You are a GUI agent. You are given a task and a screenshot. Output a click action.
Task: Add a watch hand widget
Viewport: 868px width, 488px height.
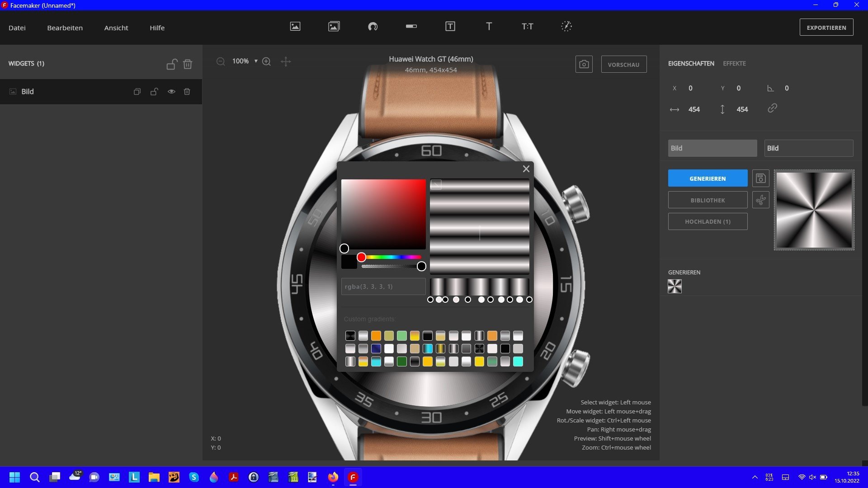tap(566, 27)
